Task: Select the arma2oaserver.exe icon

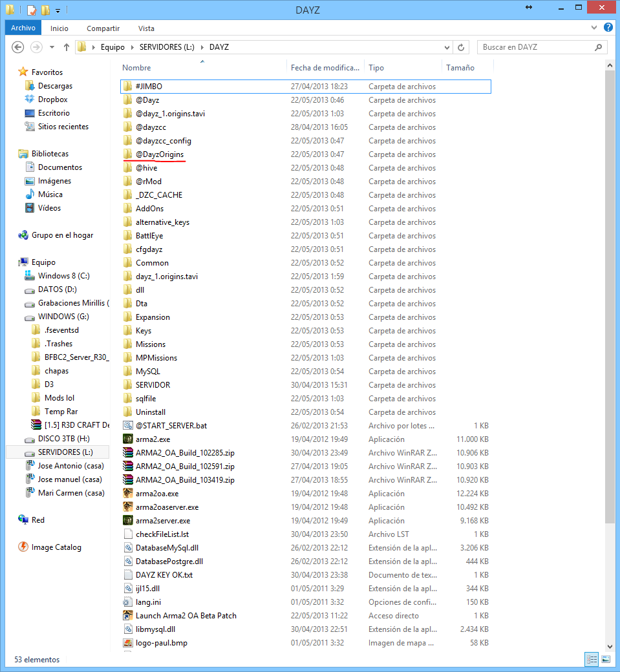Action: pyautogui.click(x=128, y=507)
